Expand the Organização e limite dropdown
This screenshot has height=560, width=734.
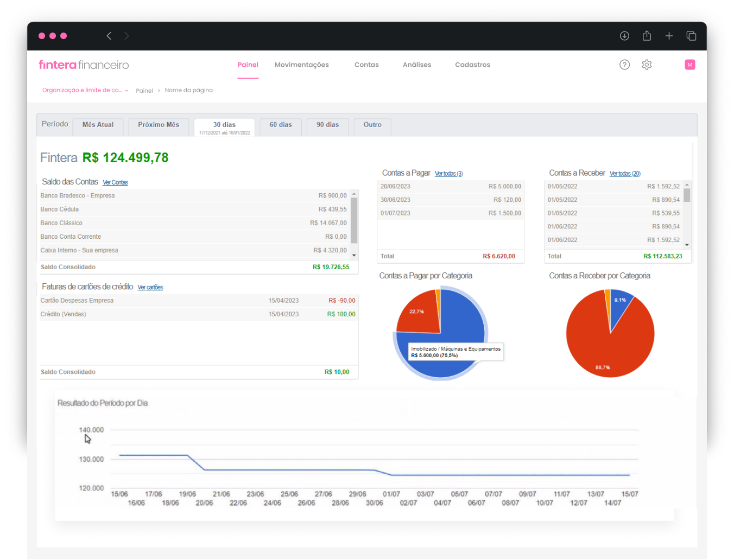tap(85, 90)
